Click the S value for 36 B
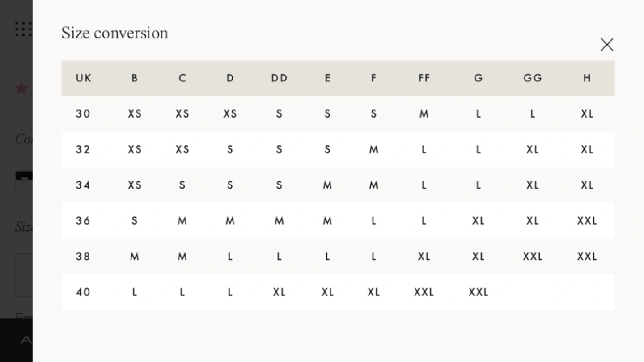This screenshot has height=362, width=644. pos(134,221)
